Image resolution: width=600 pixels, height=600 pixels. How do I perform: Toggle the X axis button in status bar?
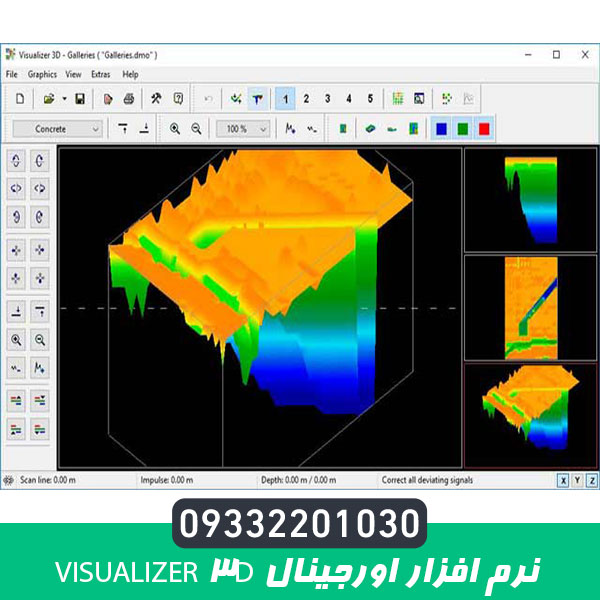[563, 480]
